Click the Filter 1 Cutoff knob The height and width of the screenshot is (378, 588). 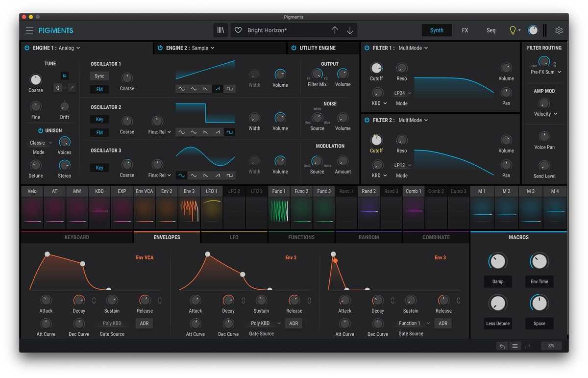[376, 68]
